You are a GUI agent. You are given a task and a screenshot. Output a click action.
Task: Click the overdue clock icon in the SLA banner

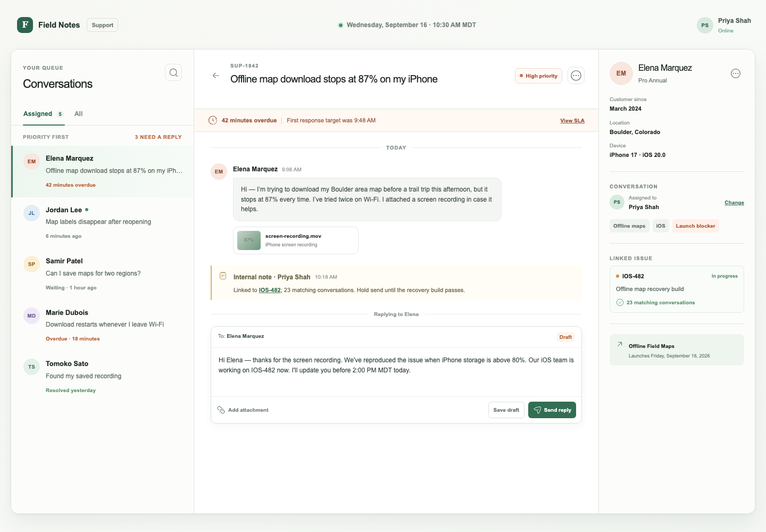coord(213,120)
